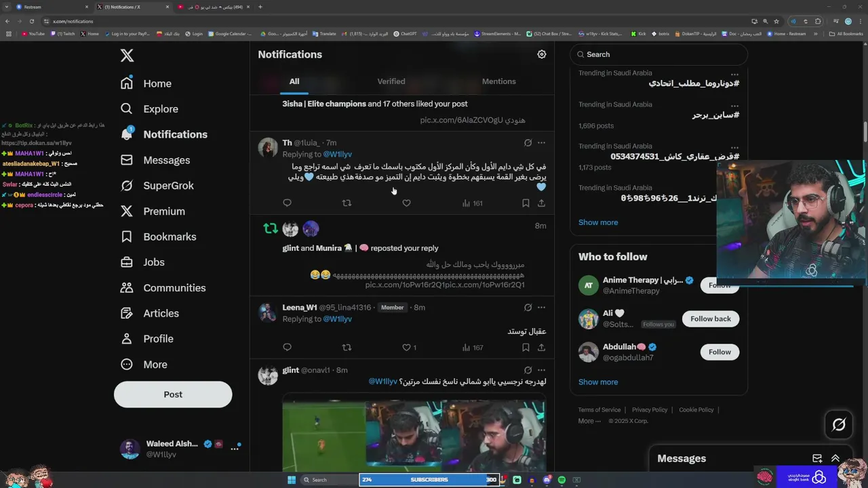View analytics showing 167 views

(x=472, y=347)
